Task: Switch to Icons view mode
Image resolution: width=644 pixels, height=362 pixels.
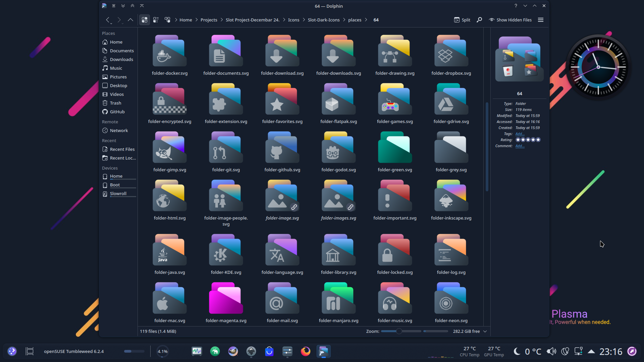Action: pos(145,20)
